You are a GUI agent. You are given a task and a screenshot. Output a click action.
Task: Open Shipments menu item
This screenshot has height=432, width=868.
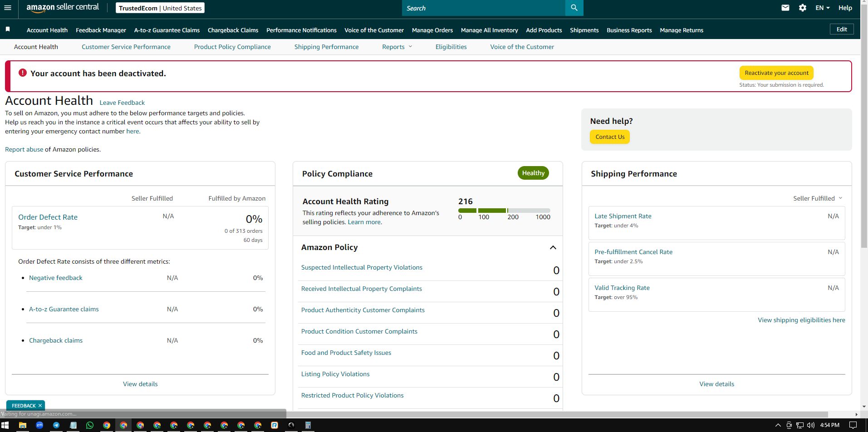click(584, 30)
